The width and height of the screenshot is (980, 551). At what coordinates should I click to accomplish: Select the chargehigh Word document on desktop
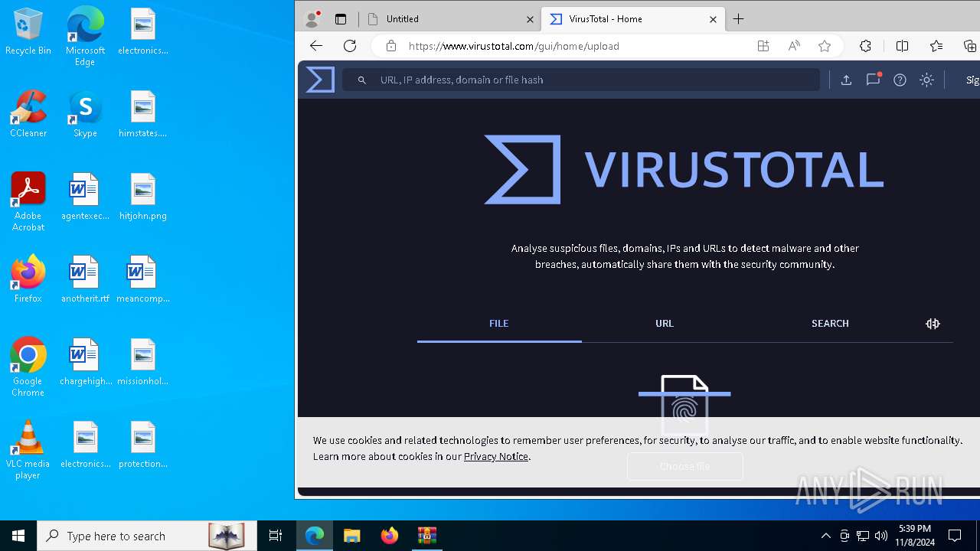[x=85, y=362]
